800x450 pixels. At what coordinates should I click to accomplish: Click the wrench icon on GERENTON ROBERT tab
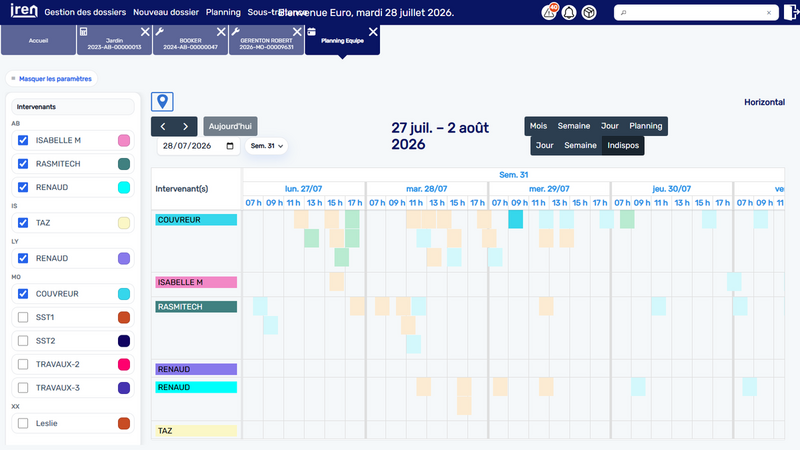click(236, 32)
